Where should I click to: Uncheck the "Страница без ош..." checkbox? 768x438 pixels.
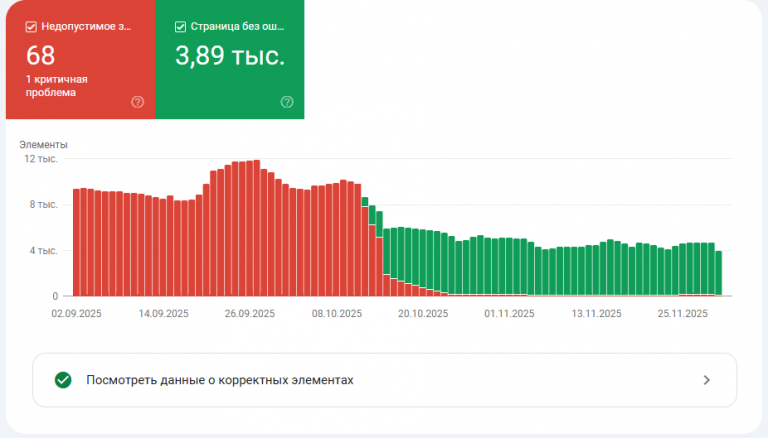coord(180,27)
